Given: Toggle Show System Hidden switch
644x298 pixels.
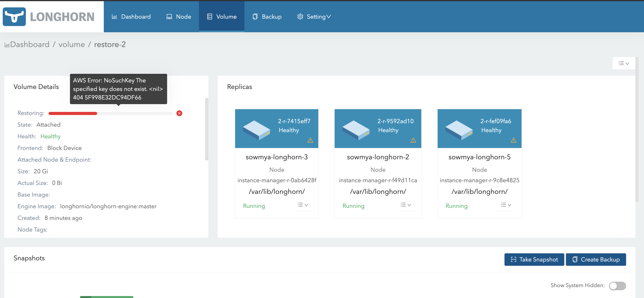Looking at the screenshot, I should click(x=617, y=286).
